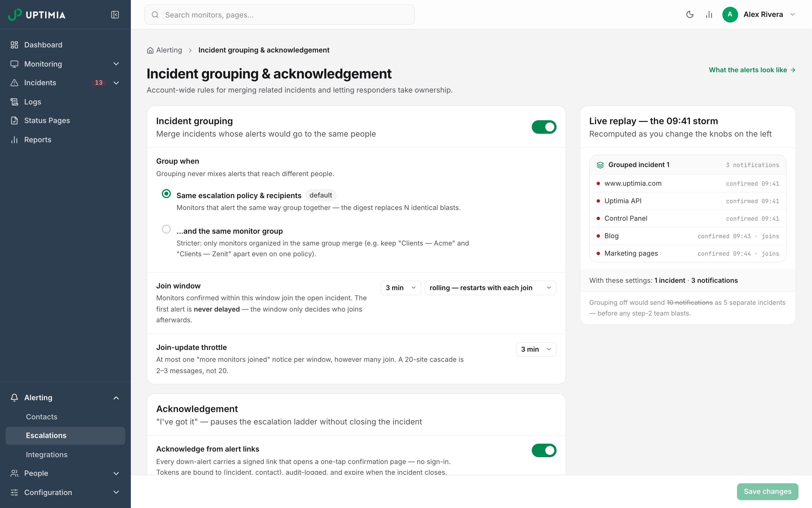812x508 pixels.
Task: Open the Join-update throttle 3 min dropdown
Action: click(x=536, y=349)
